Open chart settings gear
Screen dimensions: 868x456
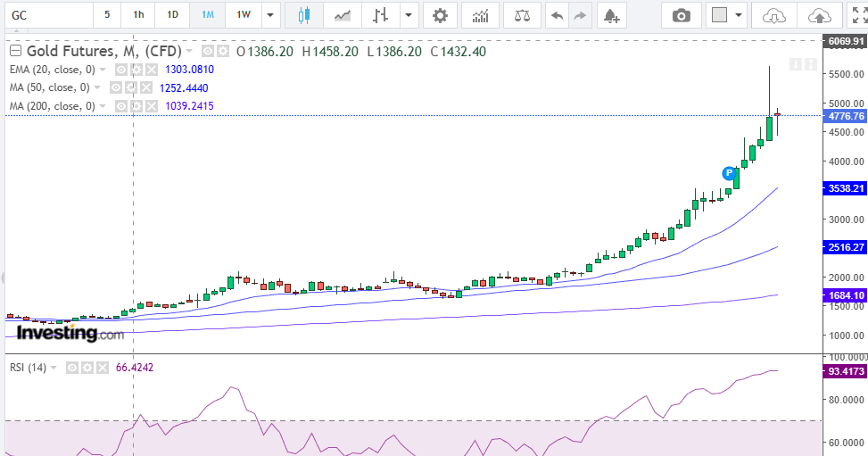tap(439, 15)
